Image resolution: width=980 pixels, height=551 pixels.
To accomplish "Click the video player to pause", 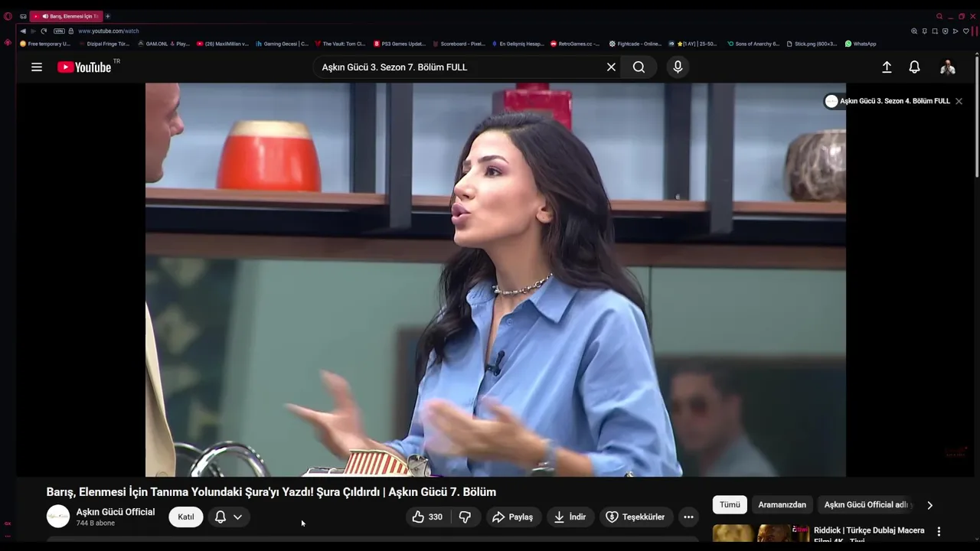I will tap(495, 279).
